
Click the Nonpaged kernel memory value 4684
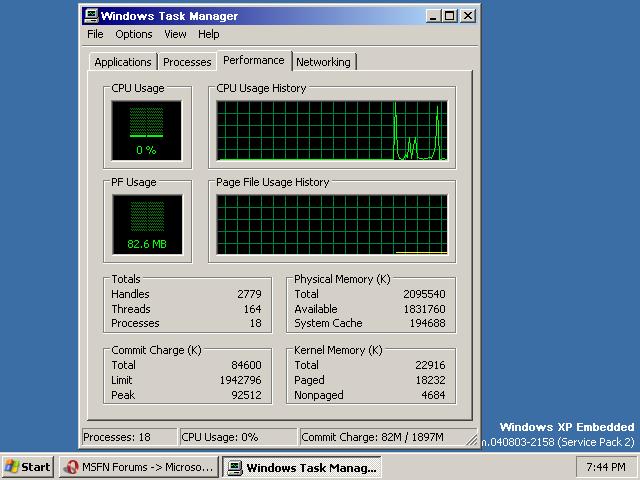tap(433, 395)
